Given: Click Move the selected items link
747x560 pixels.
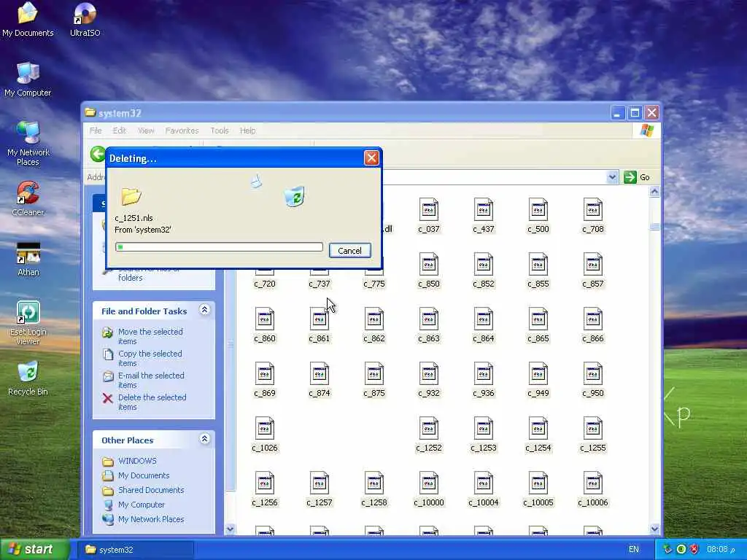Looking at the screenshot, I should point(150,336).
